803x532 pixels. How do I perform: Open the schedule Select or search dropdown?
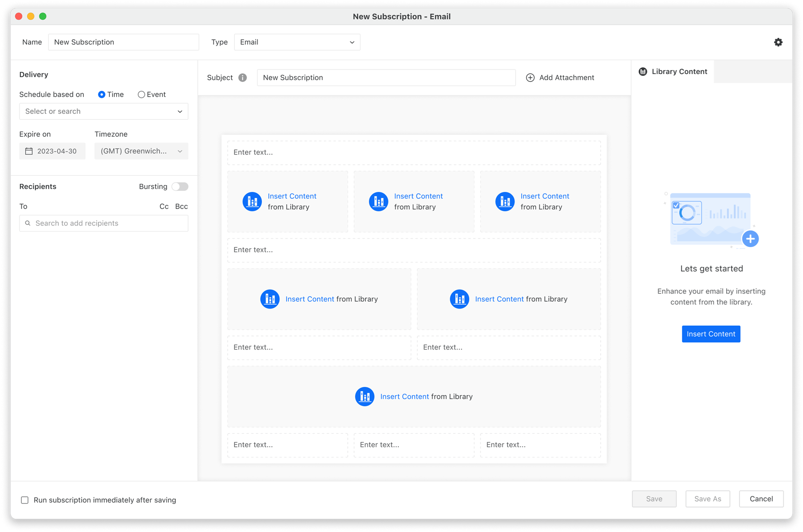[x=103, y=111]
